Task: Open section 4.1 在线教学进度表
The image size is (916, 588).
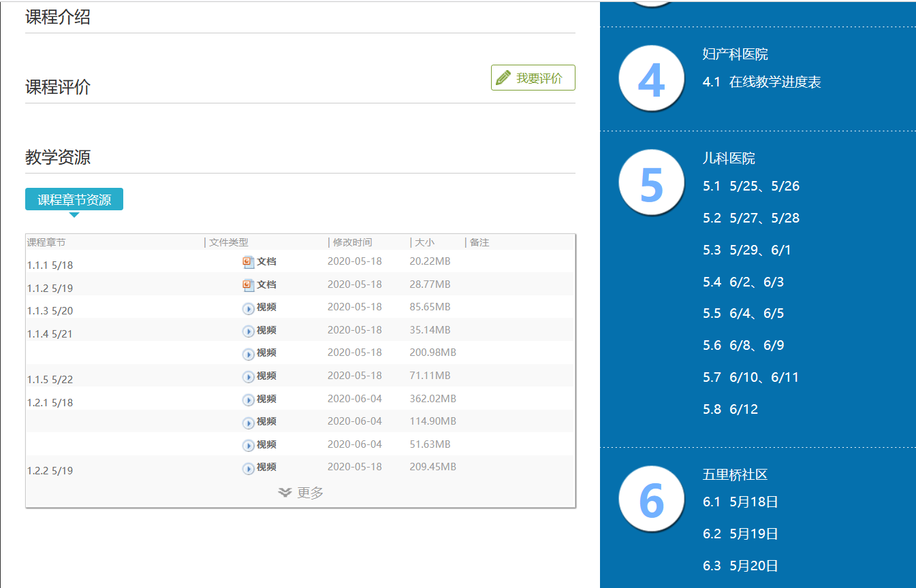Action: pyautogui.click(x=761, y=82)
